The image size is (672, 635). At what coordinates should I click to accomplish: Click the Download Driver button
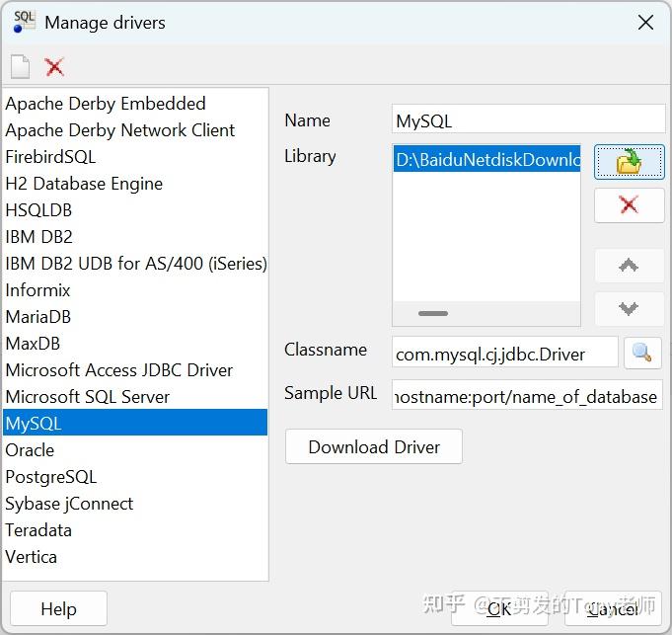tap(374, 446)
